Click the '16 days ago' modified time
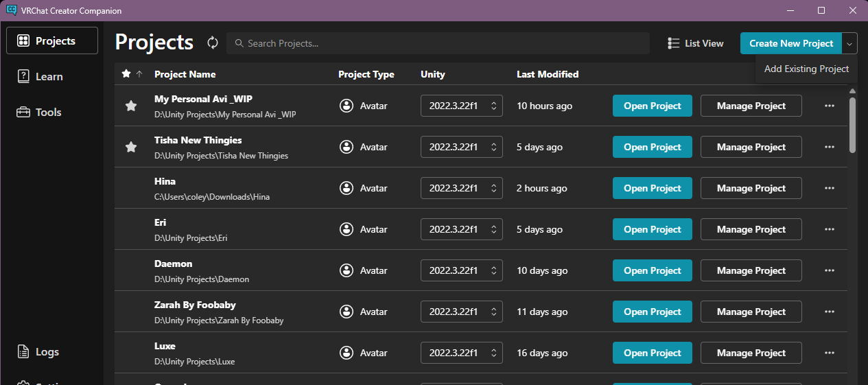The image size is (868, 385). 542,353
